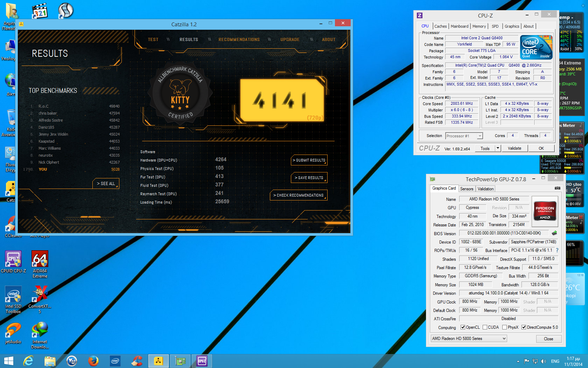Screen dimensions: 588x368
Task: Open the Graphics tab in CPU-Z
Action: pos(512,26)
